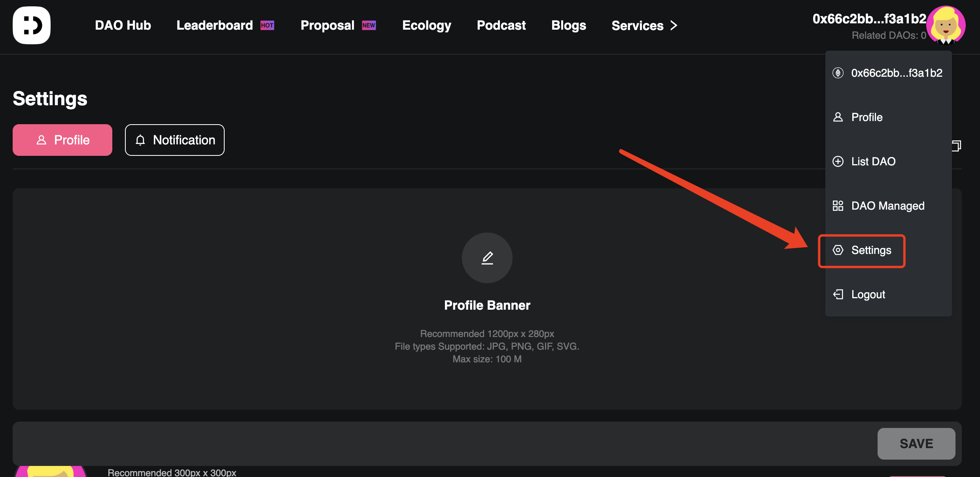Click the DAO Hub navigation icon
This screenshot has width=980, height=477.
click(31, 25)
